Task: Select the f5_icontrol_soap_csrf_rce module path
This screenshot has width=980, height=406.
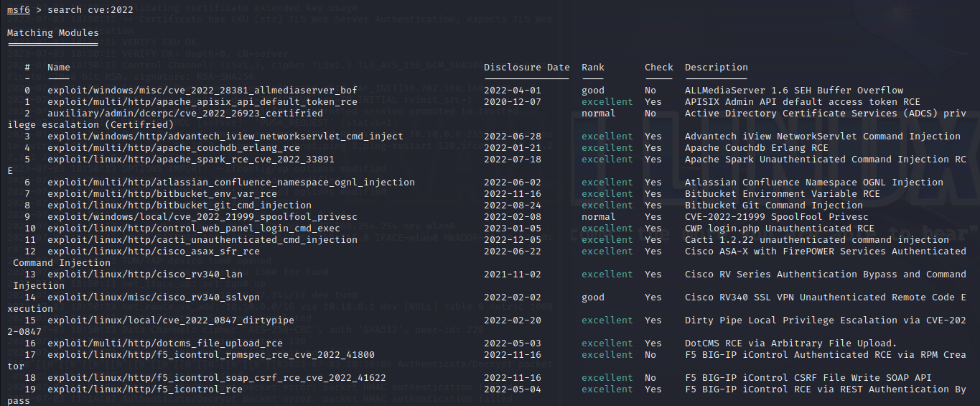Action: [217, 378]
